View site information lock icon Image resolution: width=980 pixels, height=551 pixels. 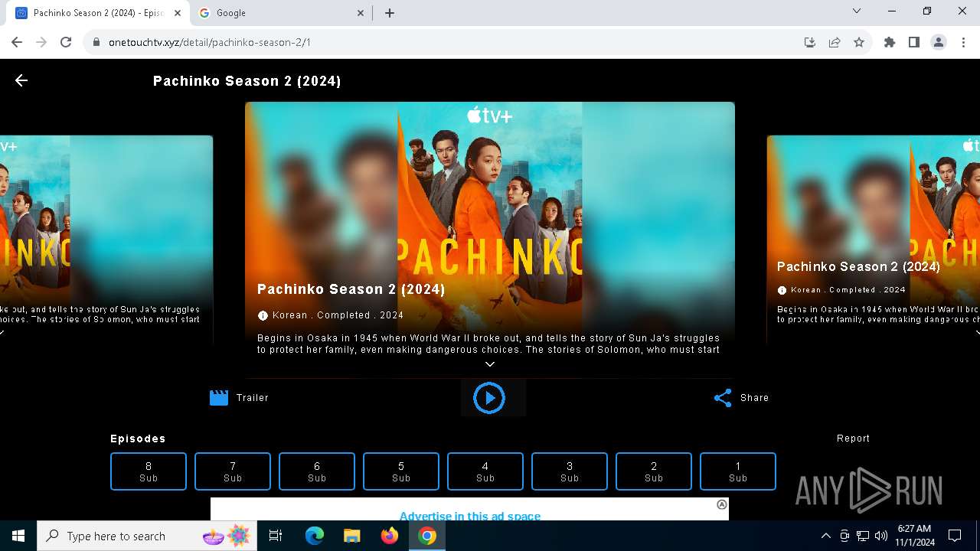96,42
